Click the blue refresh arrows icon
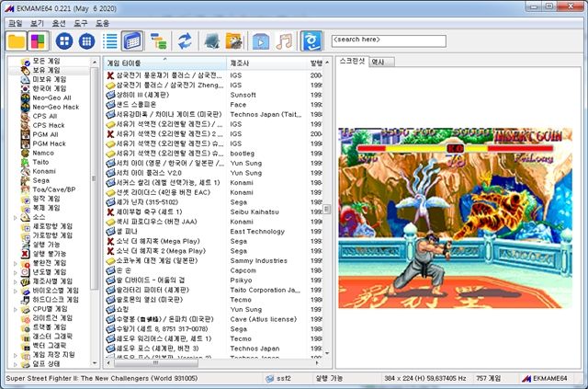588x389 pixels. (185, 41)
